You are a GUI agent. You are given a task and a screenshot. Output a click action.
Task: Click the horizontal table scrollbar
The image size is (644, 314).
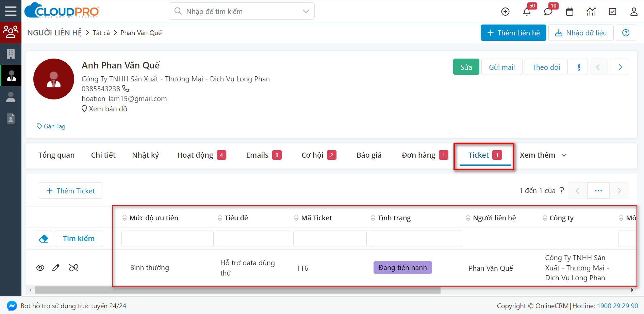[237, 290]
